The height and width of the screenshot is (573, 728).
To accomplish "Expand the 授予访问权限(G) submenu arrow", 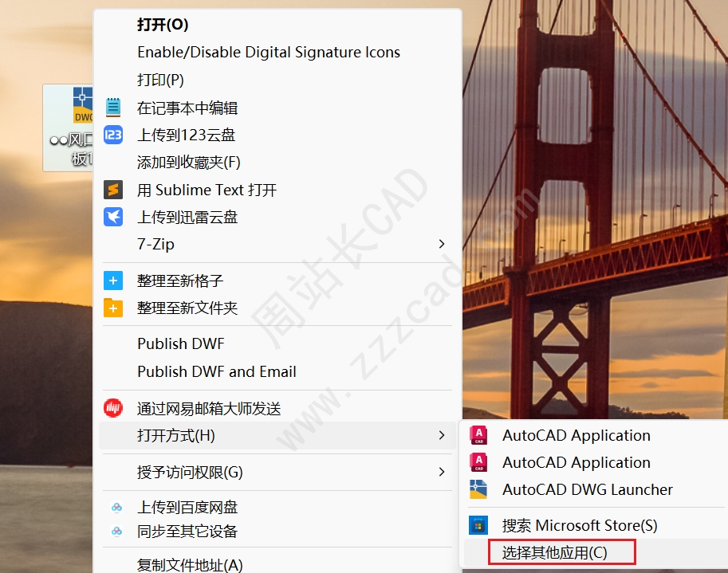I will (442, 472).
